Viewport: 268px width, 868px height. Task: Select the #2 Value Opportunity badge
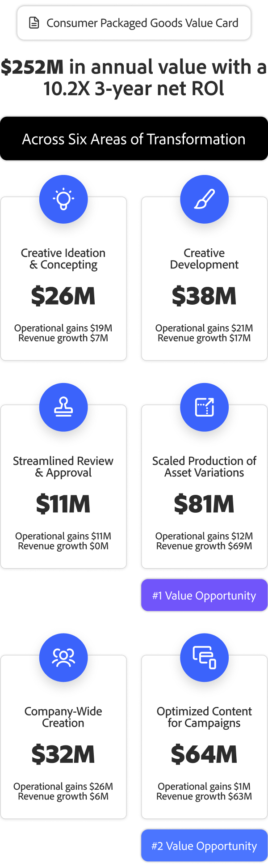click(204, 846)
